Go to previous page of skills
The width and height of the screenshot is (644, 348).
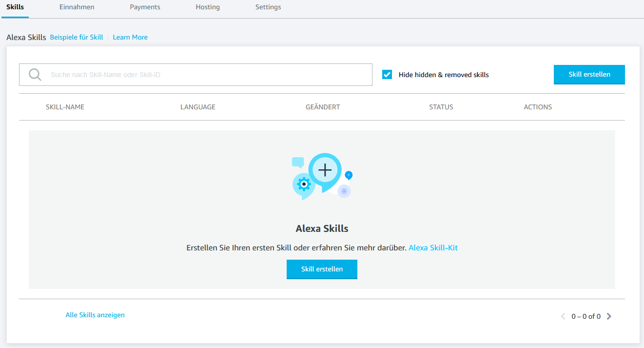(563, 316)
